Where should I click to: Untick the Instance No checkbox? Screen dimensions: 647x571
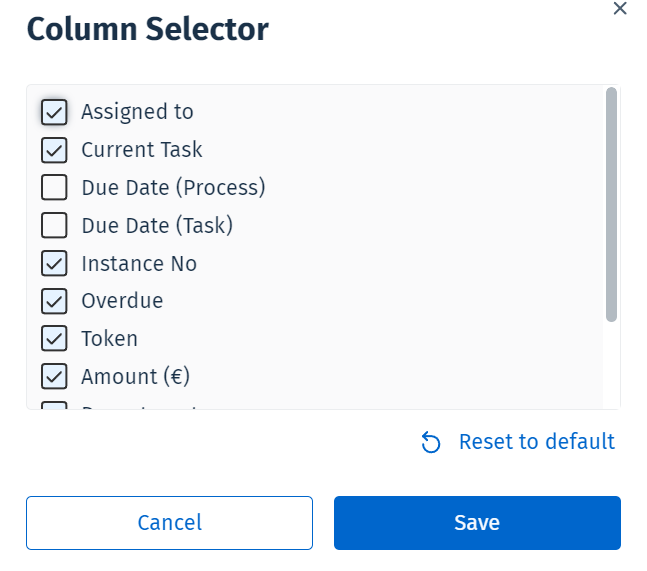(x=54, y=264)
